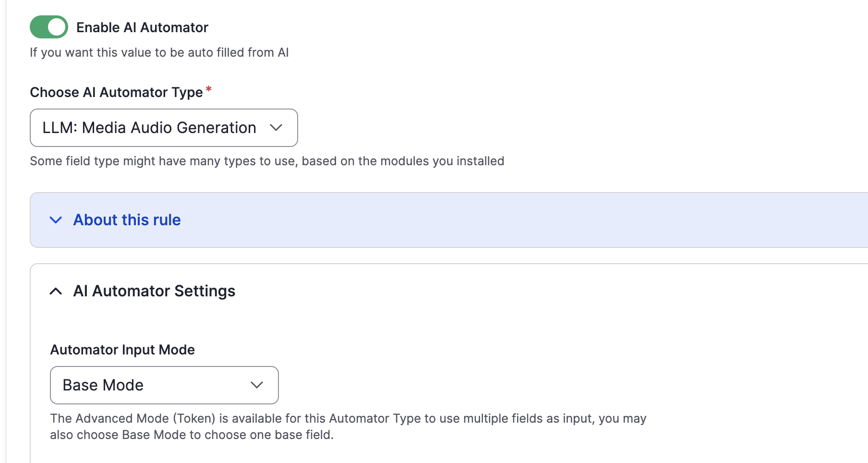Select Base Mode from the input mode selector
868x463 pixels.
[164, 385]
